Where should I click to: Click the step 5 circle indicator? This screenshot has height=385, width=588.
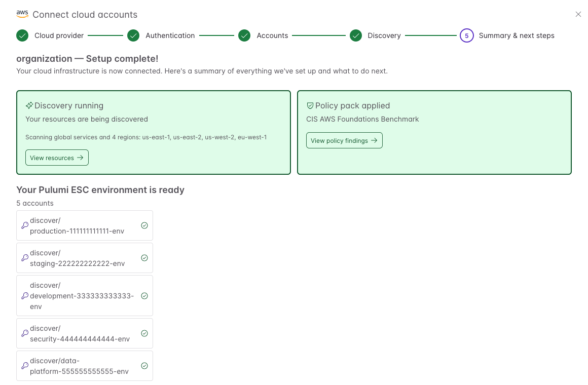[x=466, y=35]
